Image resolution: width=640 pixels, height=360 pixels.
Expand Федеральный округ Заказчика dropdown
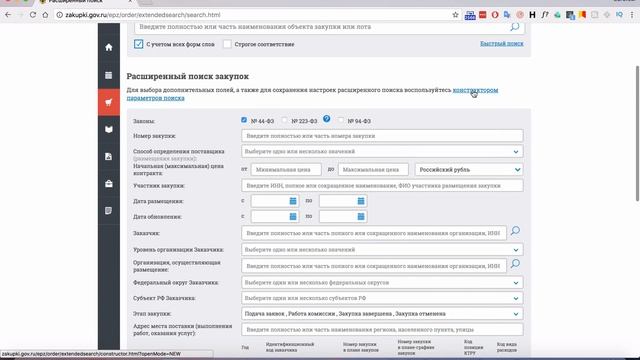click(382, 282)
